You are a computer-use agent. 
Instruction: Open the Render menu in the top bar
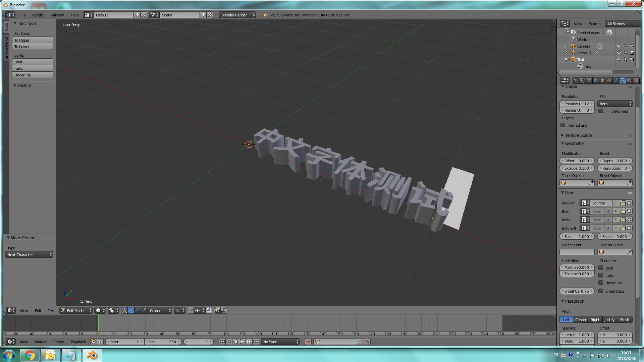tap(38, 15)
